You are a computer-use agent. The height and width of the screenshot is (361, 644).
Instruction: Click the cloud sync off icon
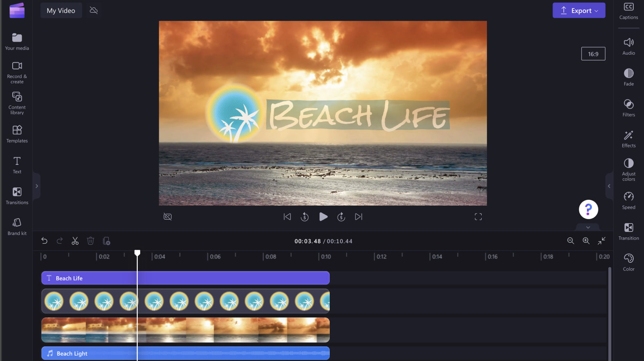click(94, 10)
